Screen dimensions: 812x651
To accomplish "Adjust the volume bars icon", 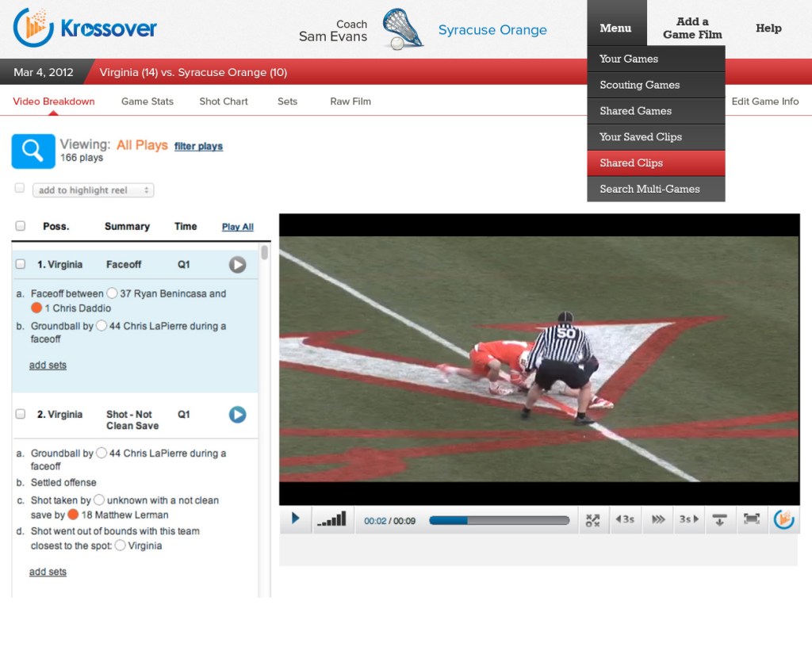I will (331, 519).
